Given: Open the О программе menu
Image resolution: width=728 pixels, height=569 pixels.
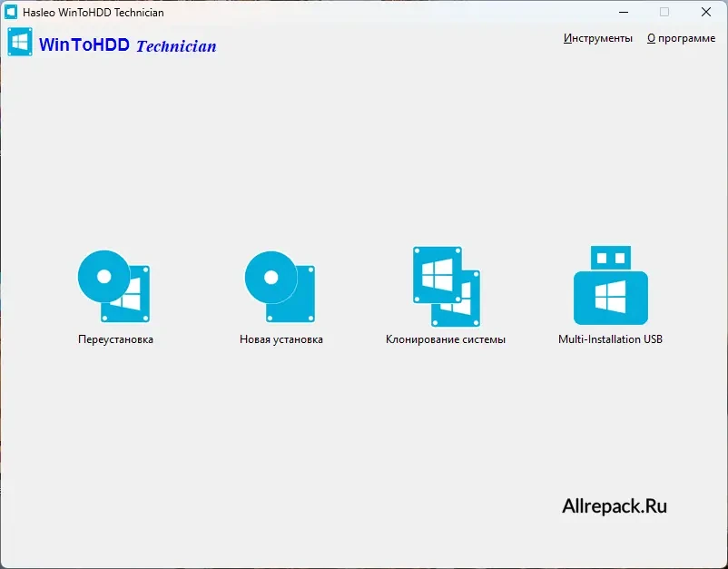Looking at the screenshot, I should [681, 38].
